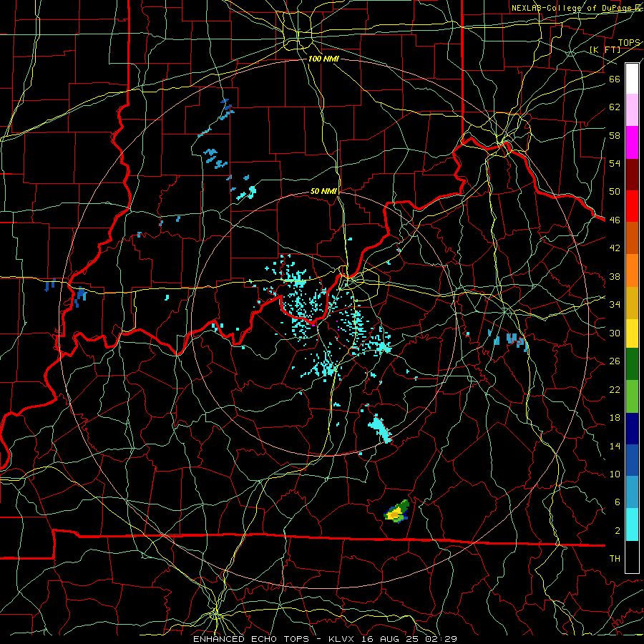Select the bright yellow legend swatch
The image size is (644, 644).
(632, 333)
